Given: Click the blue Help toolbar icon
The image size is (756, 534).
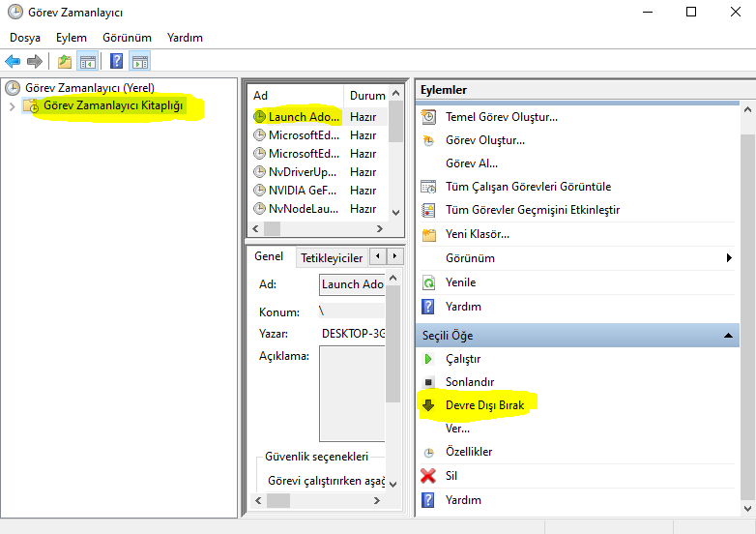Looking at the screenshot, I should click(x=116, y=61).
